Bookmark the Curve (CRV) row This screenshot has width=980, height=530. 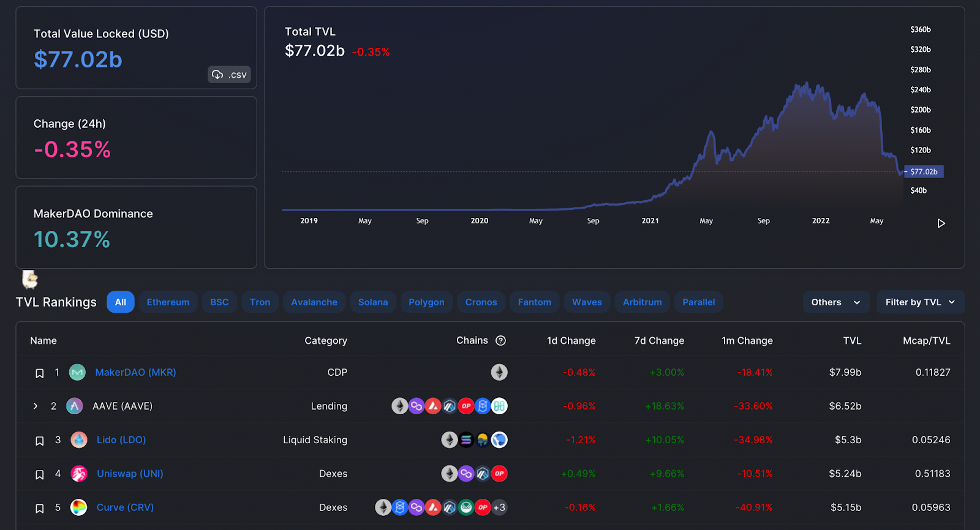coord(39,508)
